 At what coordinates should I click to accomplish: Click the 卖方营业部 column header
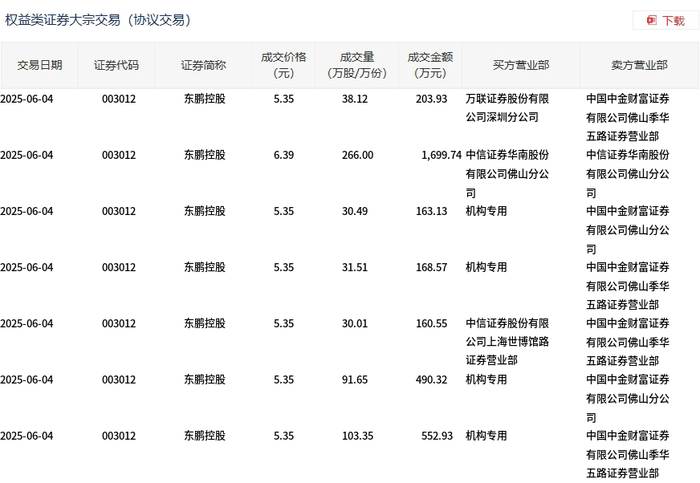tap(639, 65)
